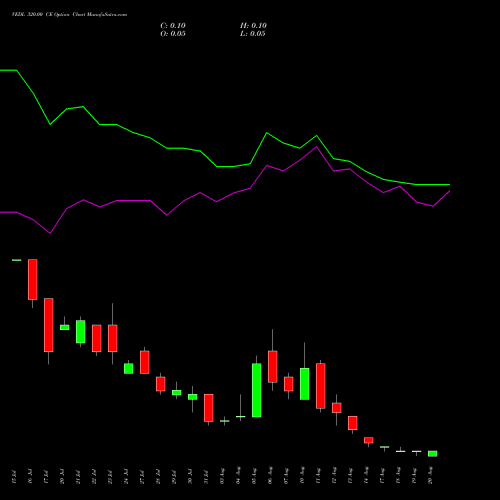
Task: Click the purple indicator line's peak above 11 Aug
Action: [317, 147]
